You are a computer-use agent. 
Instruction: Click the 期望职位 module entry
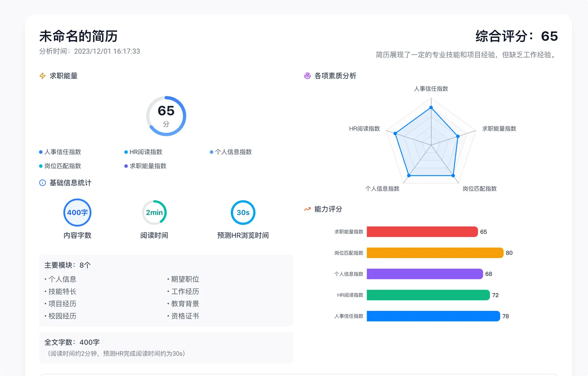click(x=185, y=279)
